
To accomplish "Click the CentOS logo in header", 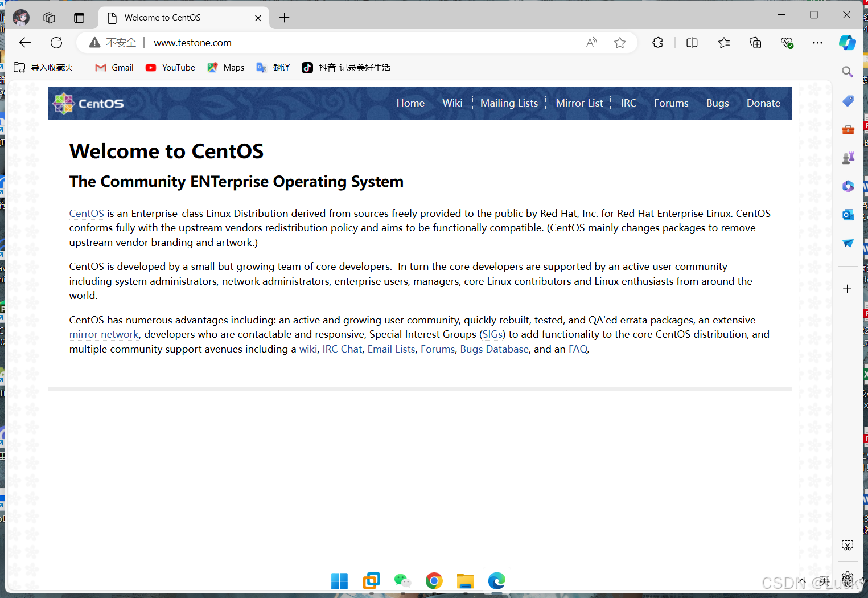I will click(x=88, y=104).
